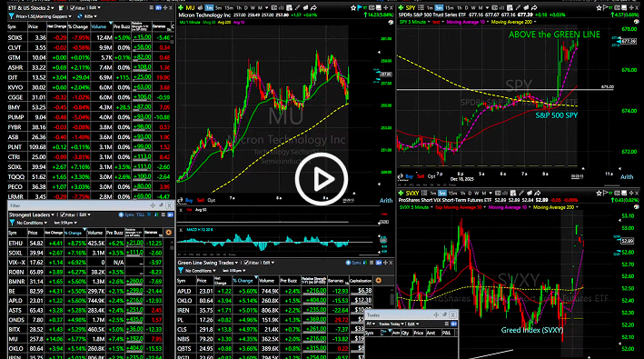Sort the ETF watchlist by Volume column header
The height and width of the screenshot is (359, 644).
99,26
